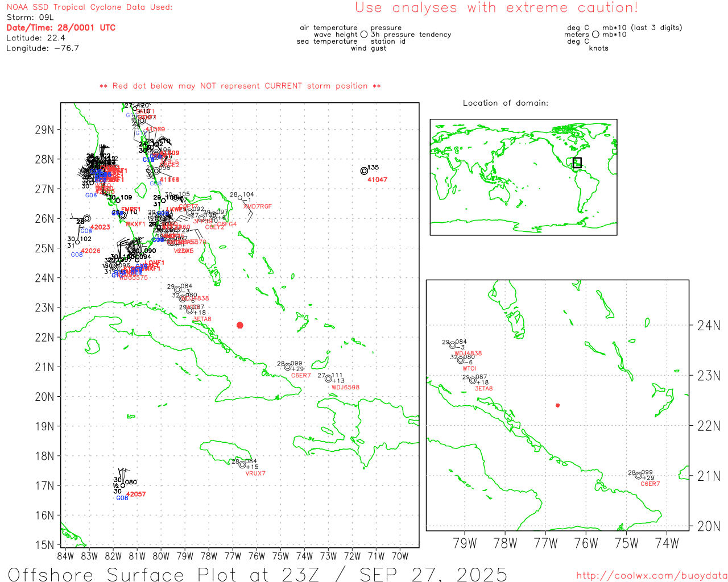Select the XMD7RGF station label
The height and width of the screenshot is (582, 728).
(257, 207)
